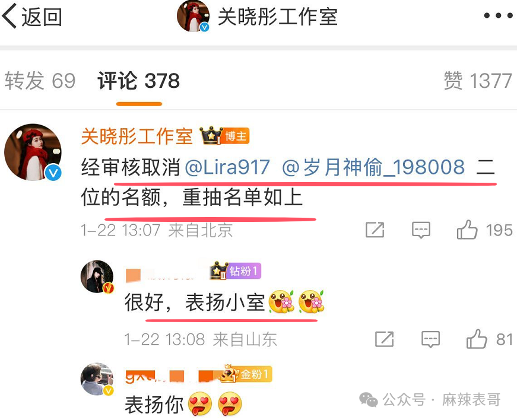Tap the 金粉1 fan badge
The width and height of the screenshot is (517, 420).
(x=246, y=374)
